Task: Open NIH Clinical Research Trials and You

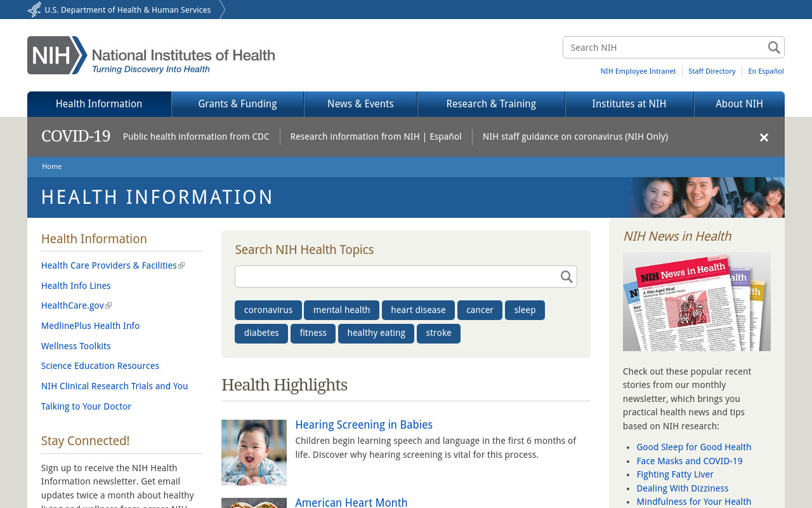Action: pyautogui.click(x=115, y=386)
